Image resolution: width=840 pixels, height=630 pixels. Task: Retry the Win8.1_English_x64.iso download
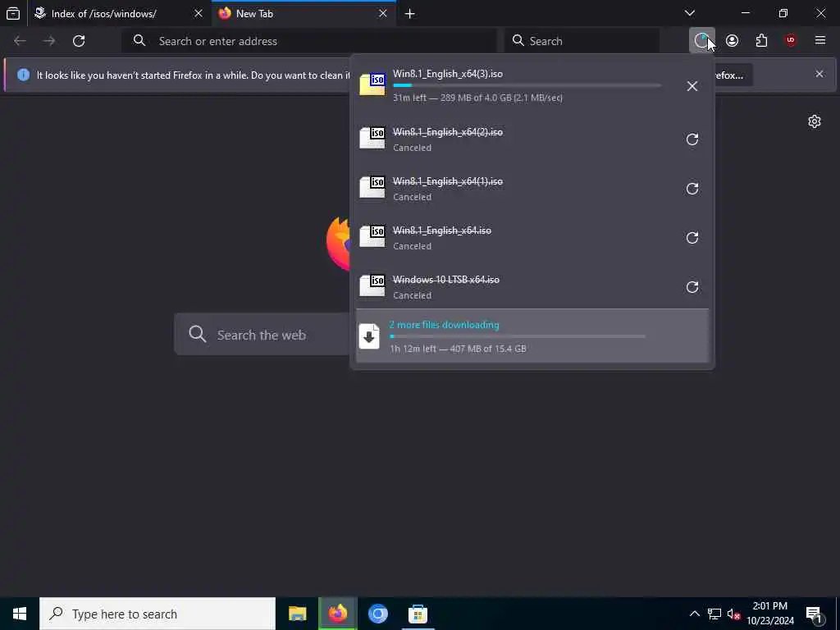(x=692, y=238)
